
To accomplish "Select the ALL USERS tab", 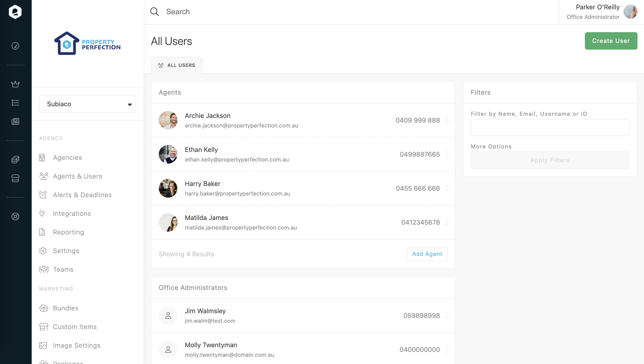I will 176,65.
